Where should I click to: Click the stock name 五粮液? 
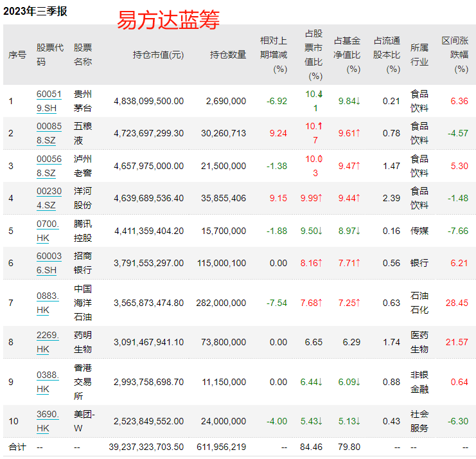coord(83,133)
